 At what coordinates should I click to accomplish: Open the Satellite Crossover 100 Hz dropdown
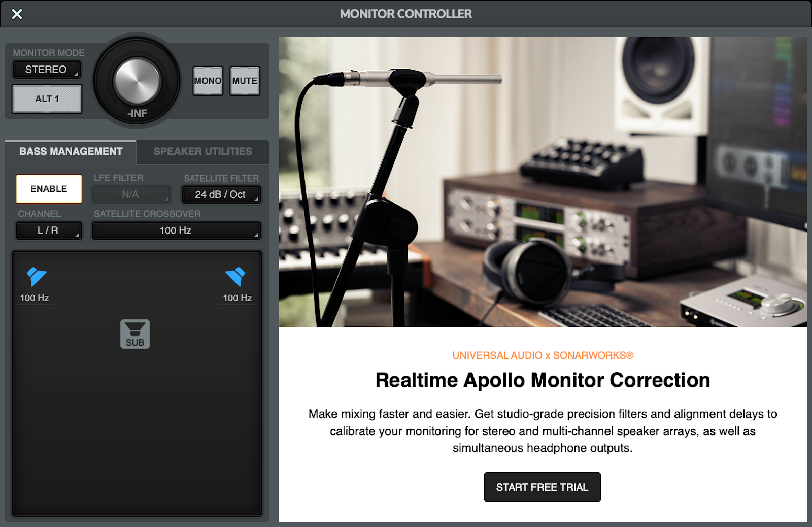tap(177, 230)
